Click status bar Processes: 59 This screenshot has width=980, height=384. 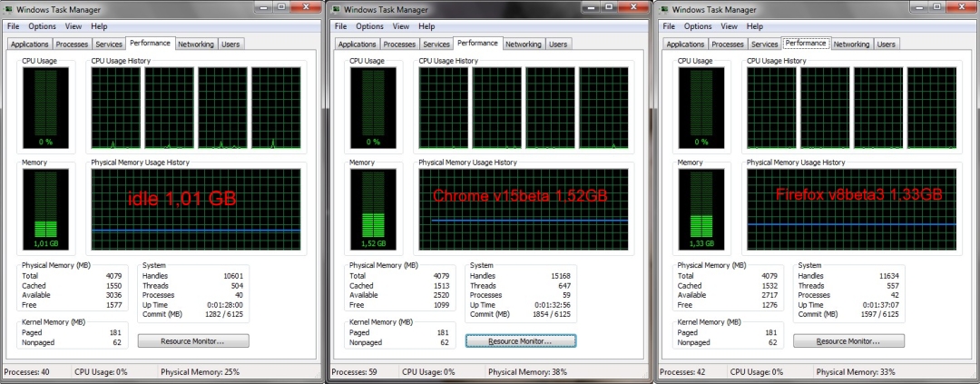click(355, 372)
